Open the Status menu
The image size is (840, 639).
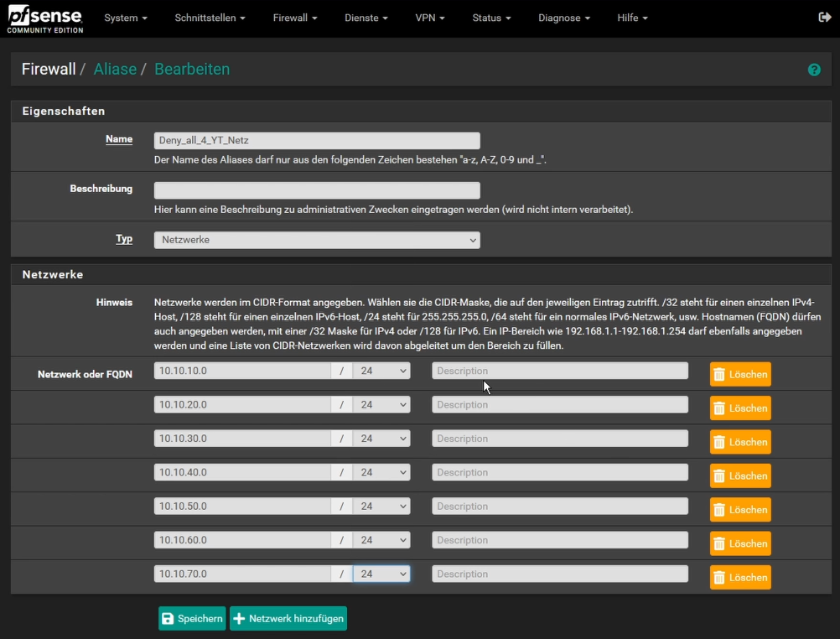click(492, 18)
